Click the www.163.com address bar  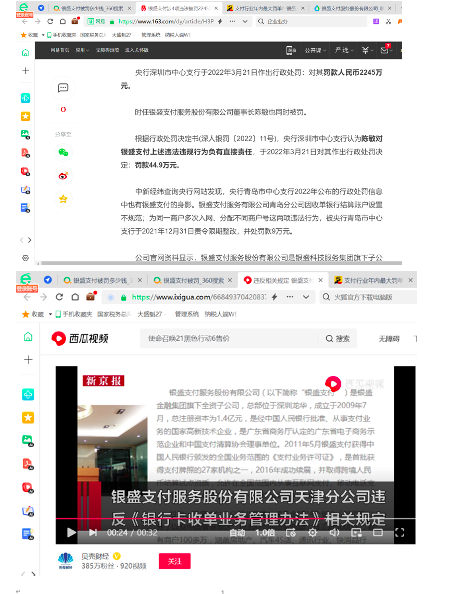click(x=166, y=22)
